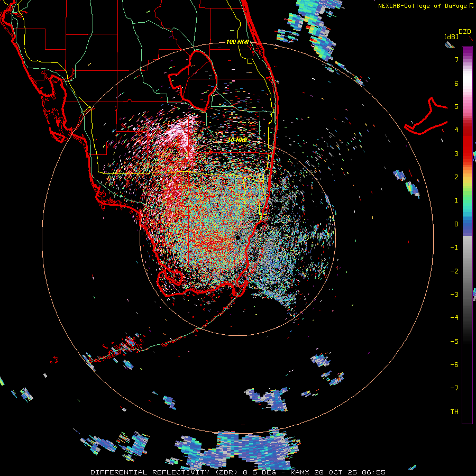Click the -7 tick label on the scale

click(x=454, y=388)
